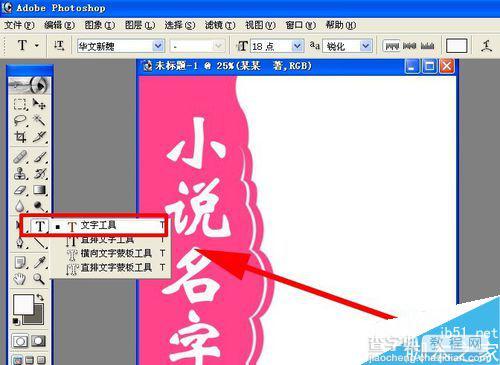The height and width of the screenshot is (365, 500).
Task: Select the Blur tool
Action: pos(20,206)
